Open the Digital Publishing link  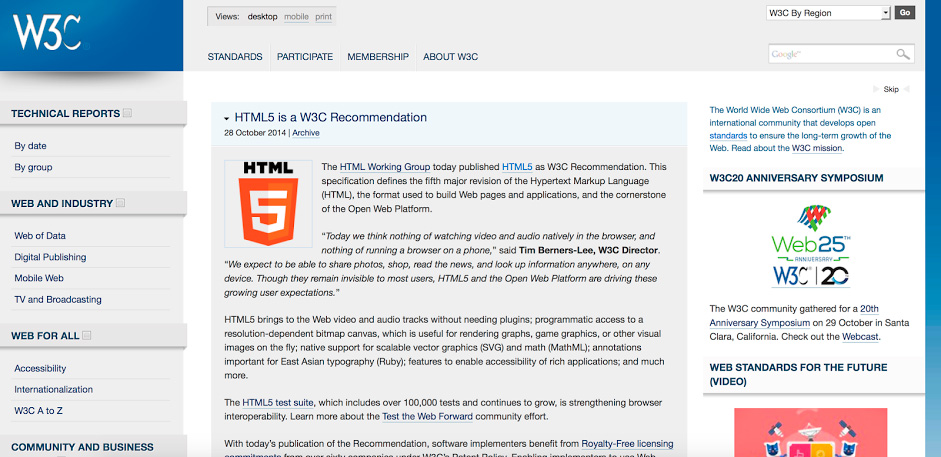tap(50, 257)
